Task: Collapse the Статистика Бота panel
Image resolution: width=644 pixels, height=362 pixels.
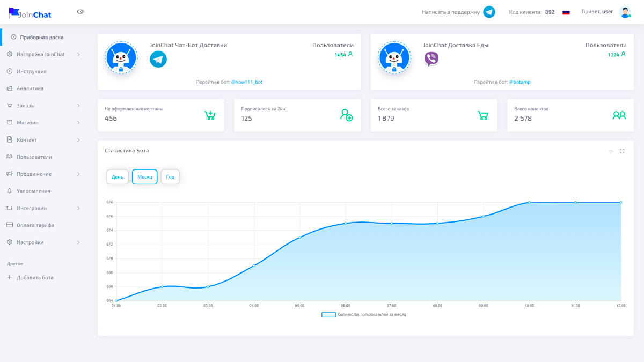Action: 611,151
